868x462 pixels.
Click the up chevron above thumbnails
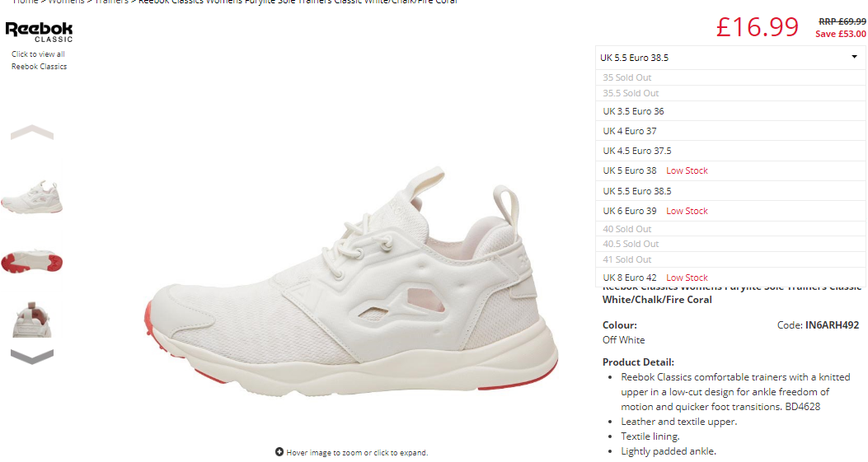coord(32,133)
